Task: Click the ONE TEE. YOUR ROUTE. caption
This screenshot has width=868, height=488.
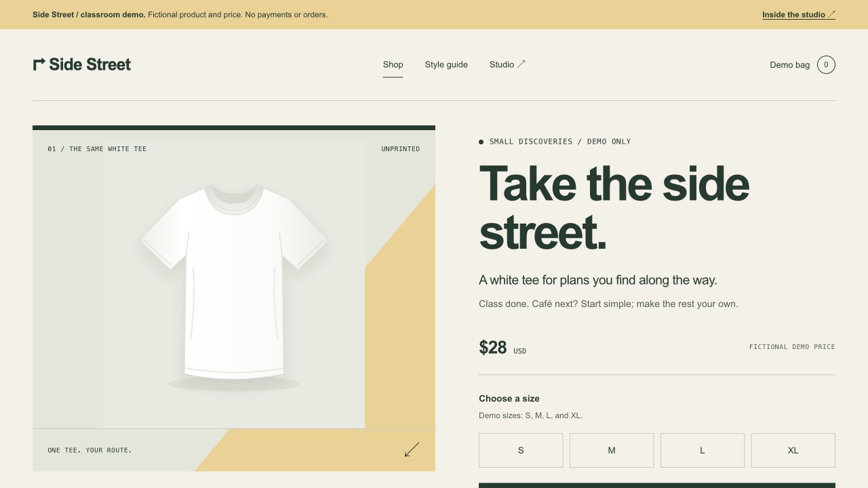Action: pos(90,450)
